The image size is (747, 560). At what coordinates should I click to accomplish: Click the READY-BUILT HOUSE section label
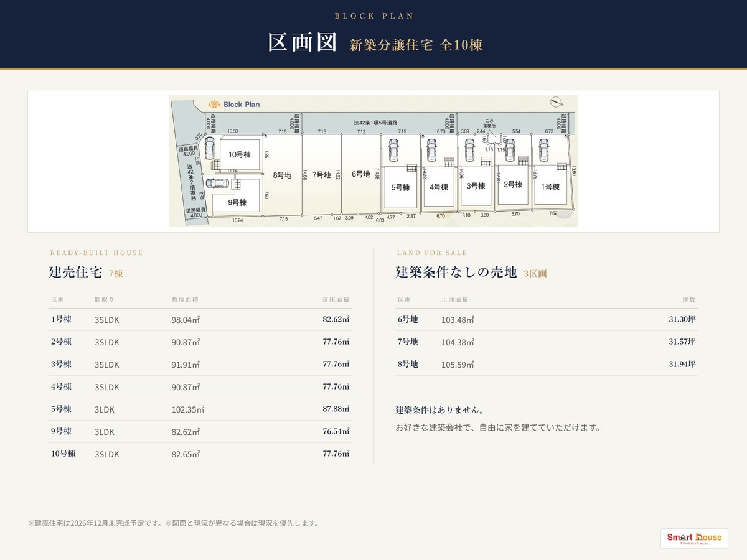[96, 253]
